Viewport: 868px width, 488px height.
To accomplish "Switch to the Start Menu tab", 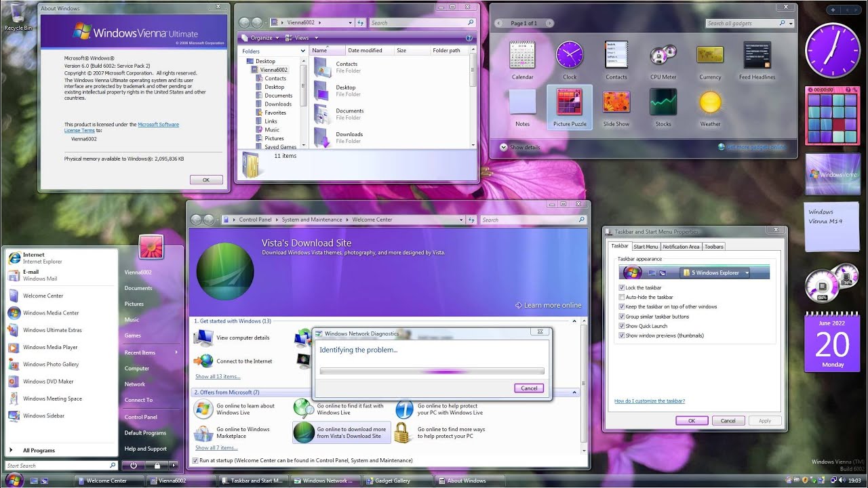I will pyautogui.click(x=646, y=247).
